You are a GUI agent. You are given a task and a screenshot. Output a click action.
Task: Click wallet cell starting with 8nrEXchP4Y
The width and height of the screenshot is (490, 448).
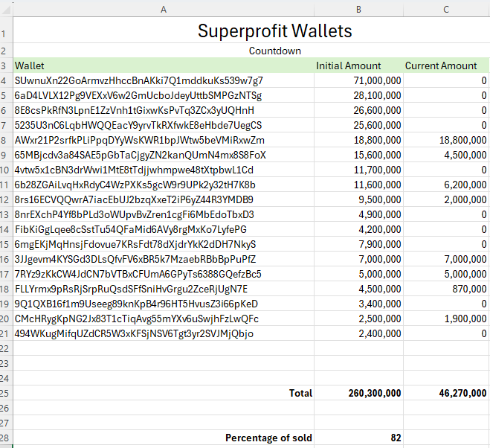164,214
